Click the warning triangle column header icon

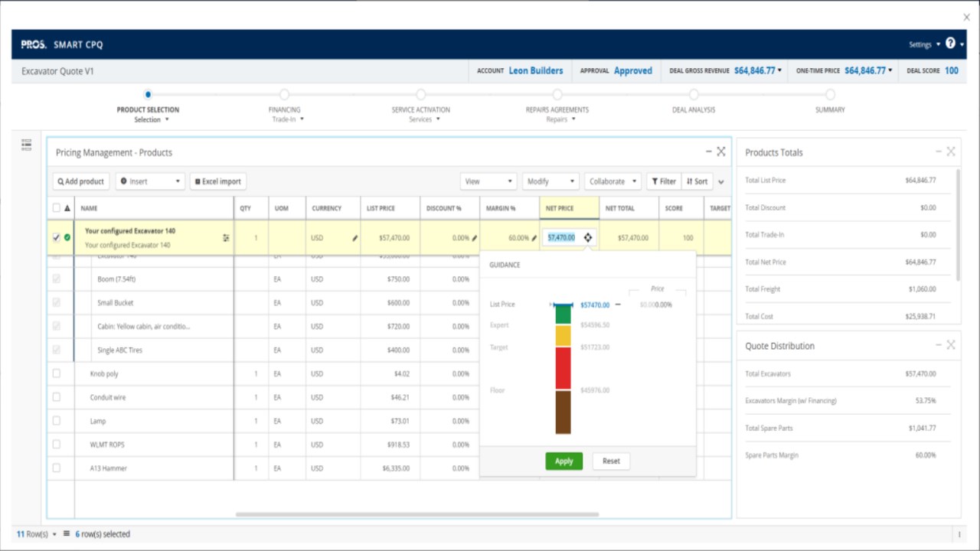(x=67, y=208)
